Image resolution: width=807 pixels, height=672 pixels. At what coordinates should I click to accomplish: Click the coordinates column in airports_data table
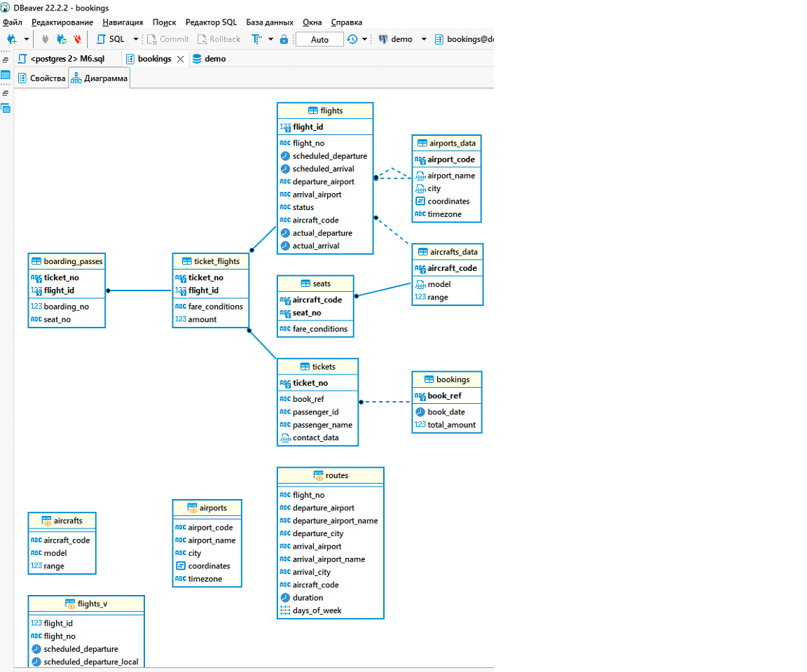[449, 201]
